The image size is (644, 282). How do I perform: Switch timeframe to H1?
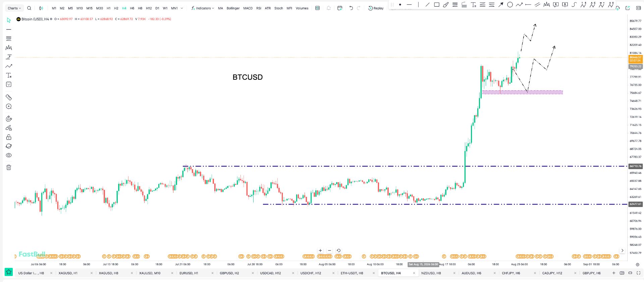tap(108, 8)
